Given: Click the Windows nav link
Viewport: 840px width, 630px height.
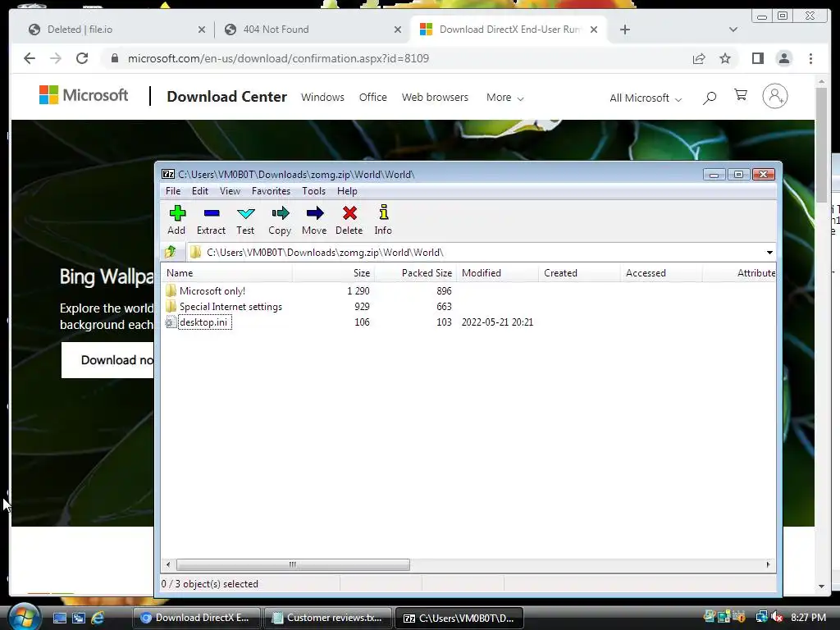Looking at the screenshot, I should (x=322, y=97).
